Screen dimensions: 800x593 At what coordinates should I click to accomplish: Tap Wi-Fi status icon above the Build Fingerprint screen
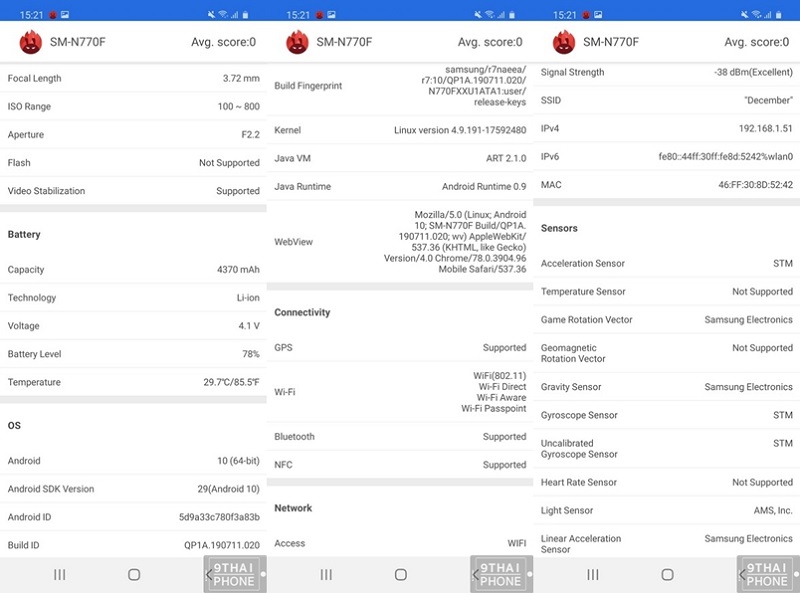pos(490,15)
